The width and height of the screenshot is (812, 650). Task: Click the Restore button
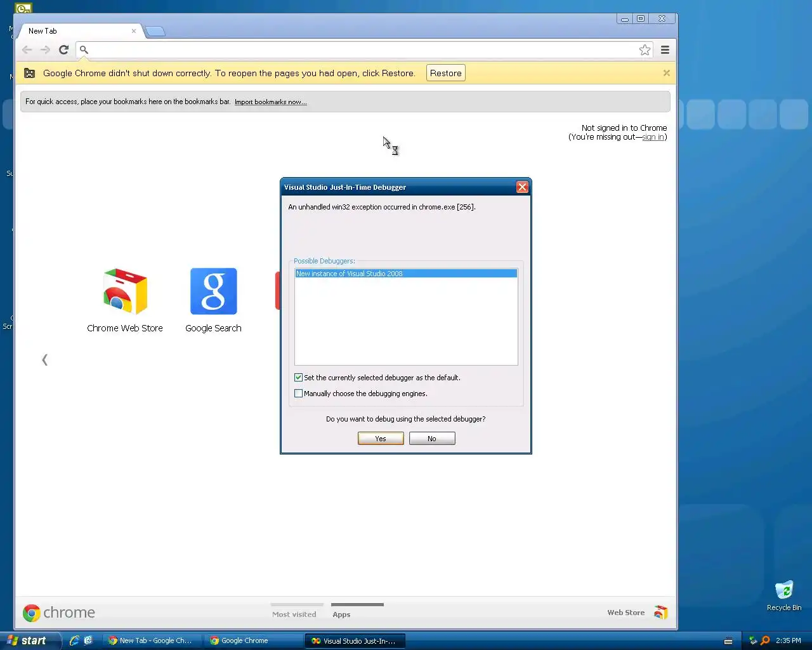click(x=446, y=73)
